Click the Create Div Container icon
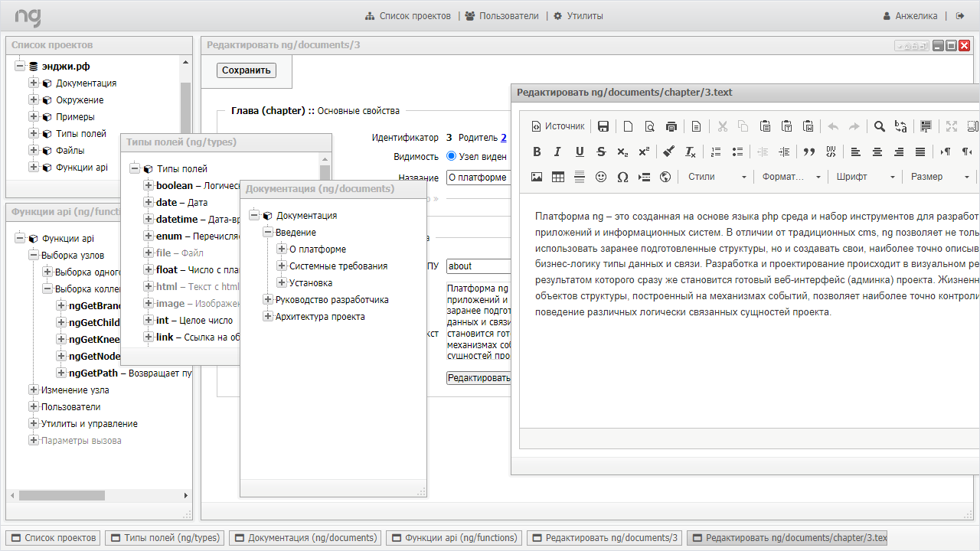980x551 pixels. 831,152
